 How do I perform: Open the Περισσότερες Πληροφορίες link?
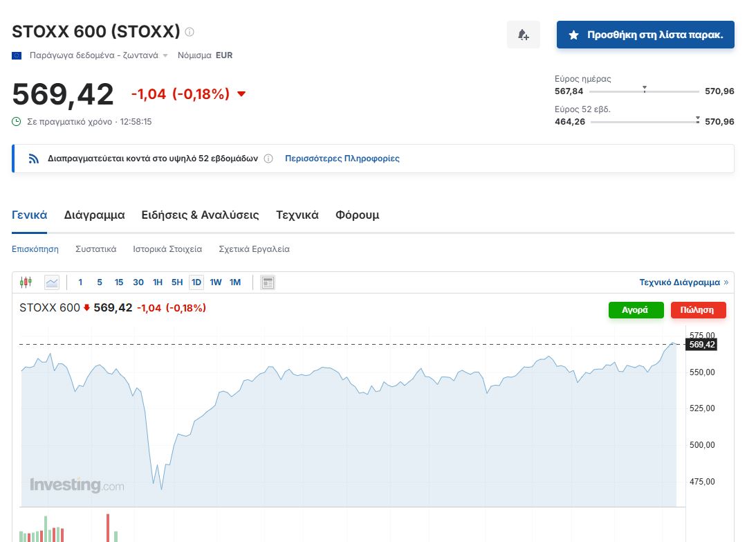342,159
